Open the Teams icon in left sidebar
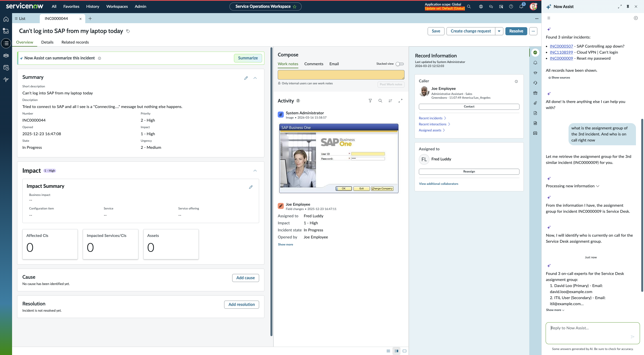The image size is (644, 355). pos(6,55)
